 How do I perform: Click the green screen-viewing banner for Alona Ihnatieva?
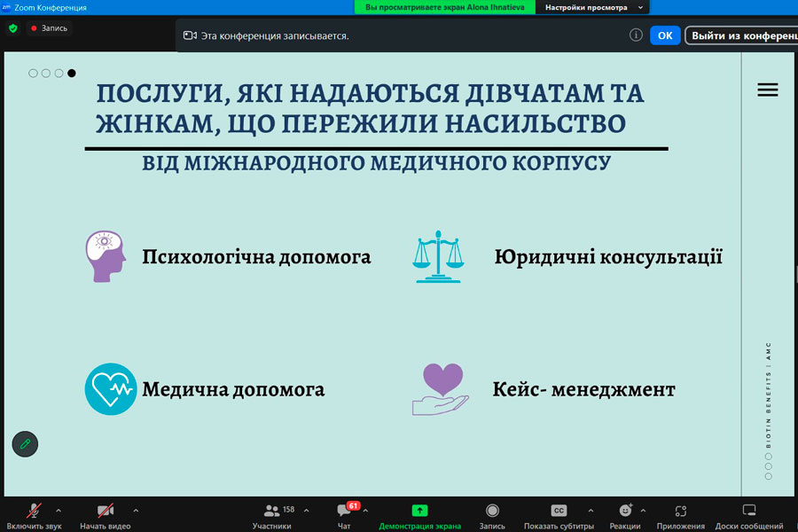tap(445, 7)
